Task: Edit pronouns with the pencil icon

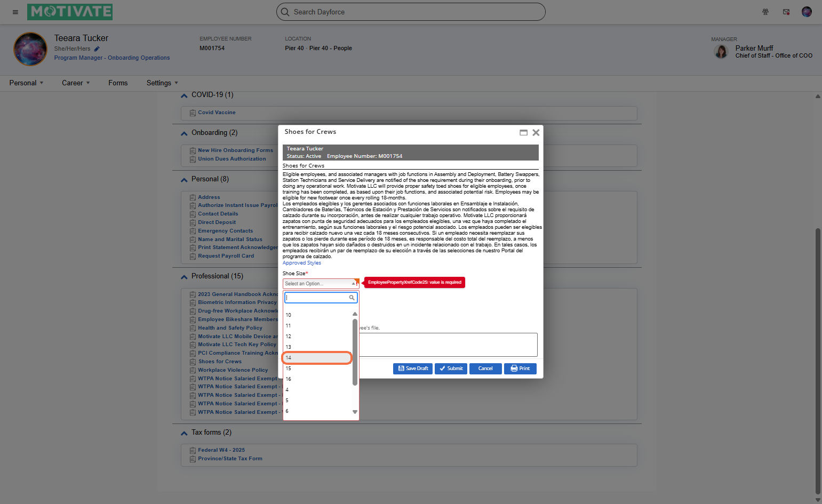Action: (x=97, y=49)
